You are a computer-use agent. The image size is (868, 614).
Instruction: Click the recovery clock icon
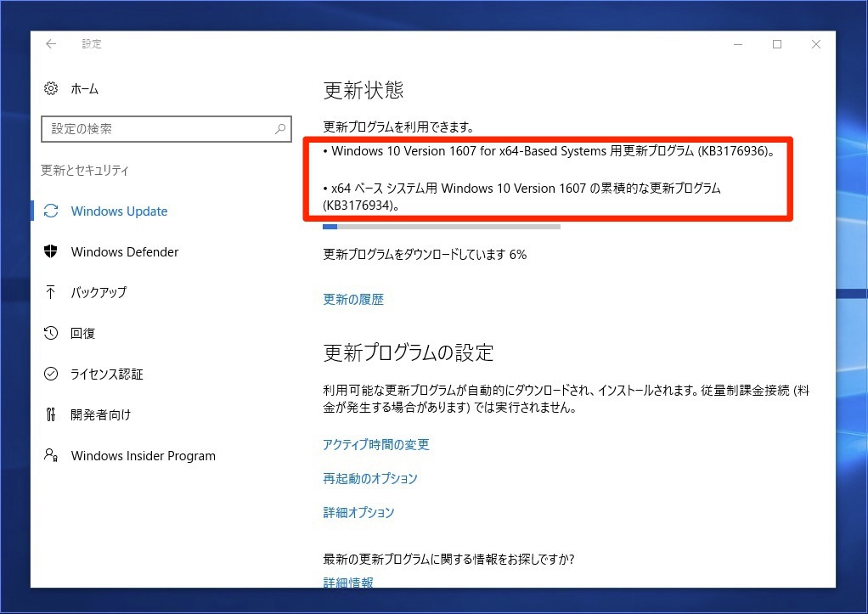(51, 333)
